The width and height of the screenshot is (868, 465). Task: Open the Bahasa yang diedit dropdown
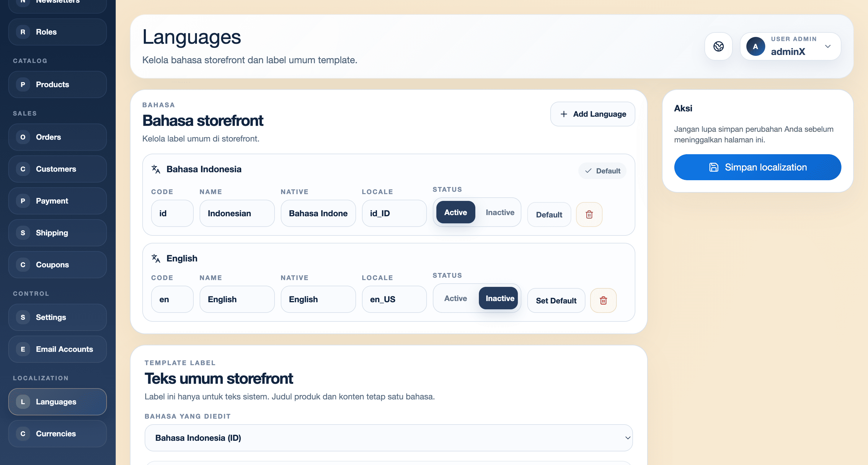(389, 438)
